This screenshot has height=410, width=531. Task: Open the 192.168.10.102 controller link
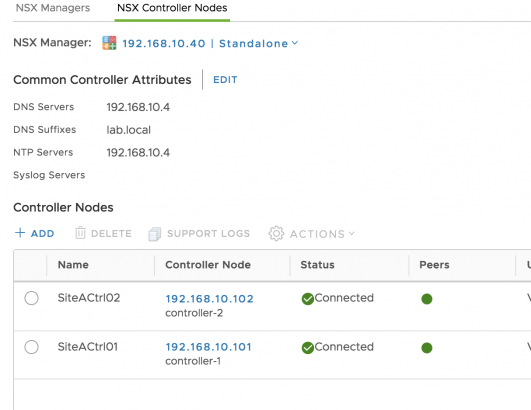pyautogui.click(x=209, y=299)
